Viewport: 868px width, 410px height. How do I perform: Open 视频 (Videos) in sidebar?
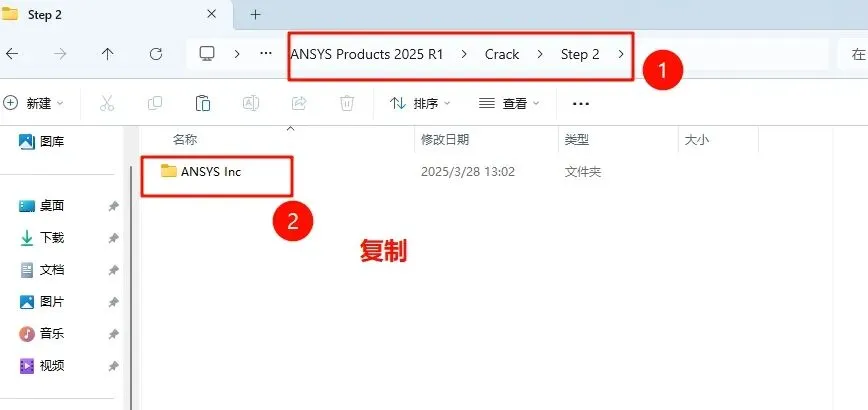coord(42,366)
